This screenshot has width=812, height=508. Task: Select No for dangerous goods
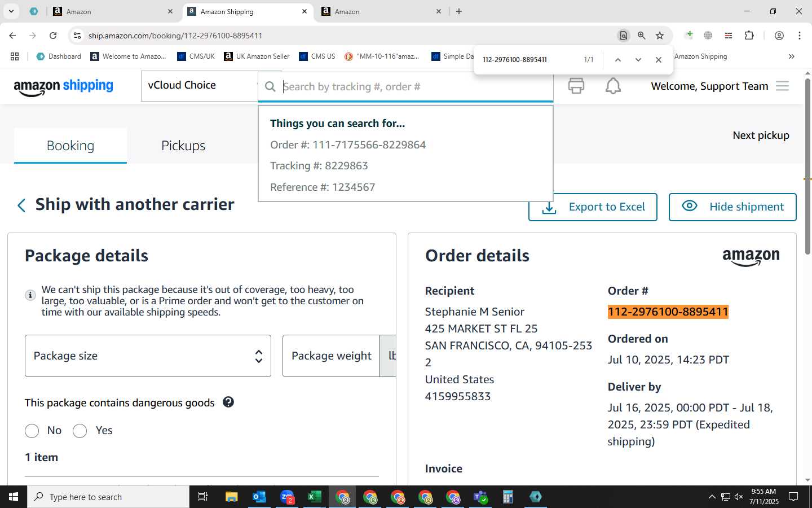pos(32,431)
